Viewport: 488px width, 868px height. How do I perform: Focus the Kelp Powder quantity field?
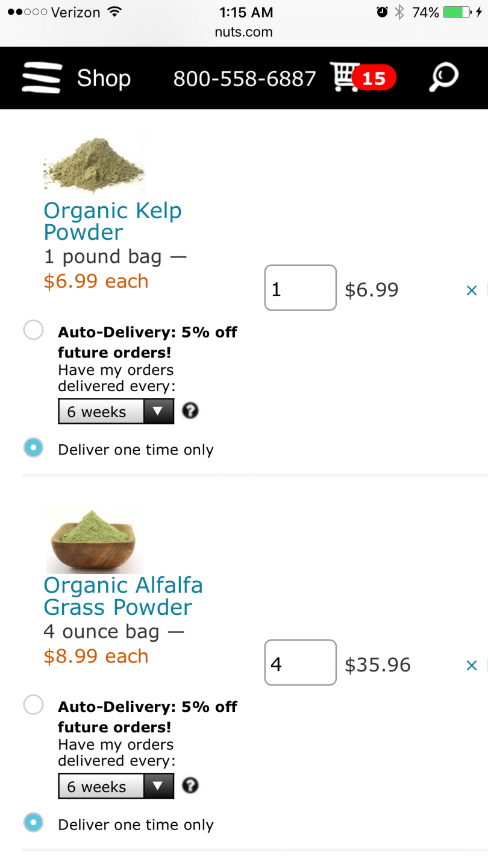(300, 288)
